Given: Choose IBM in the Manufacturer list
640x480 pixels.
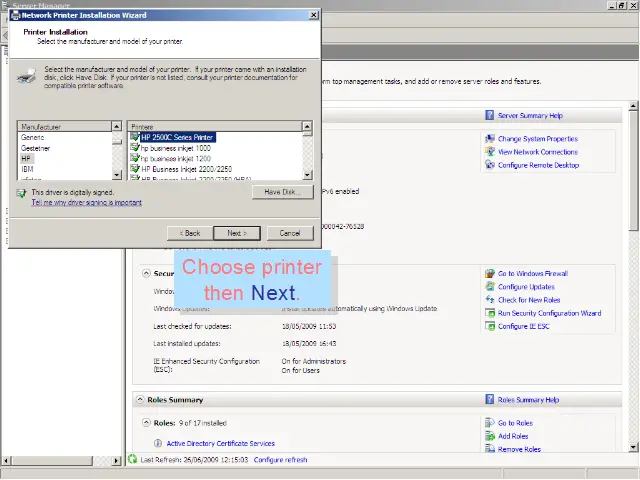Looking at the screenshot, I should (x=27, y=169).
